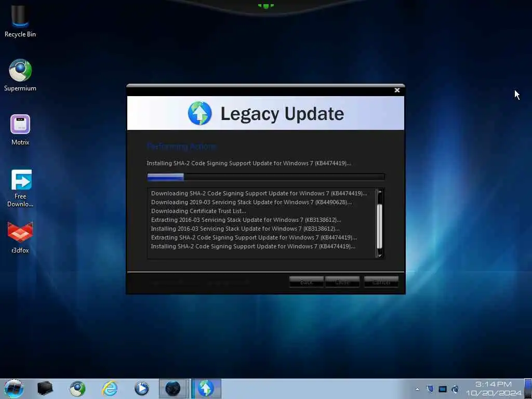Open the volume tray icon
The height and width of the screenshot is (399, 532).
click(455, 389)
